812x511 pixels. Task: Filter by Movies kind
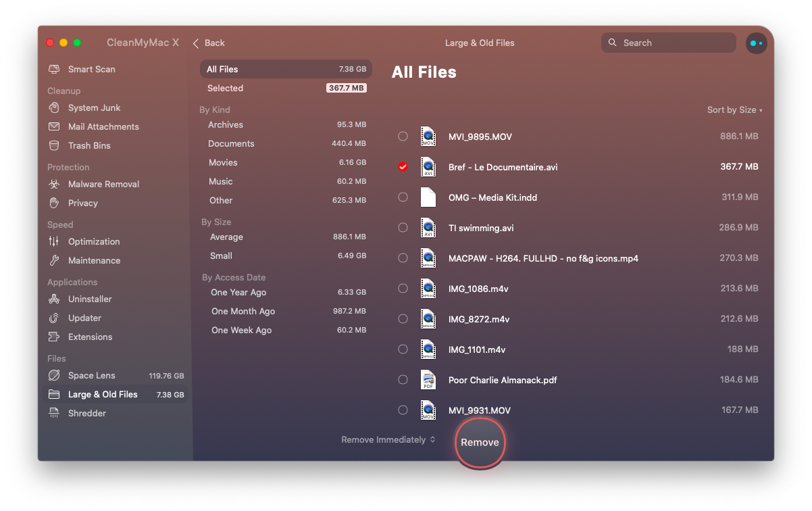point(286,163)
